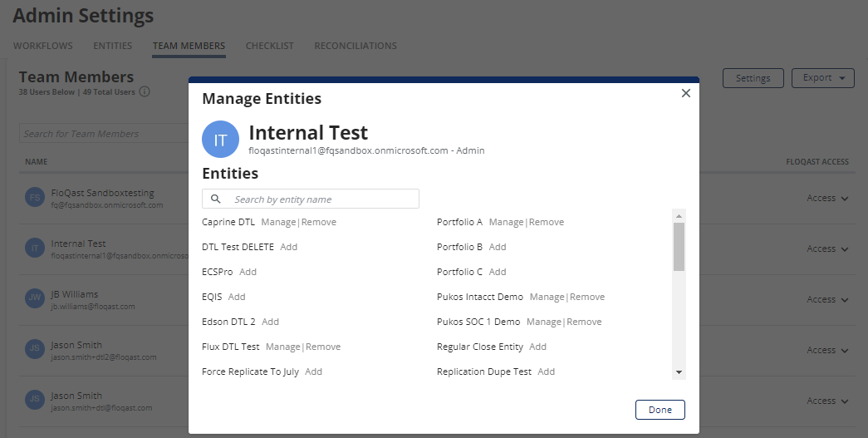This screenshot has width=868, height=438.
Task: Expand Access dropdown for jason.smith+dtl2 row
Action: 827,350
